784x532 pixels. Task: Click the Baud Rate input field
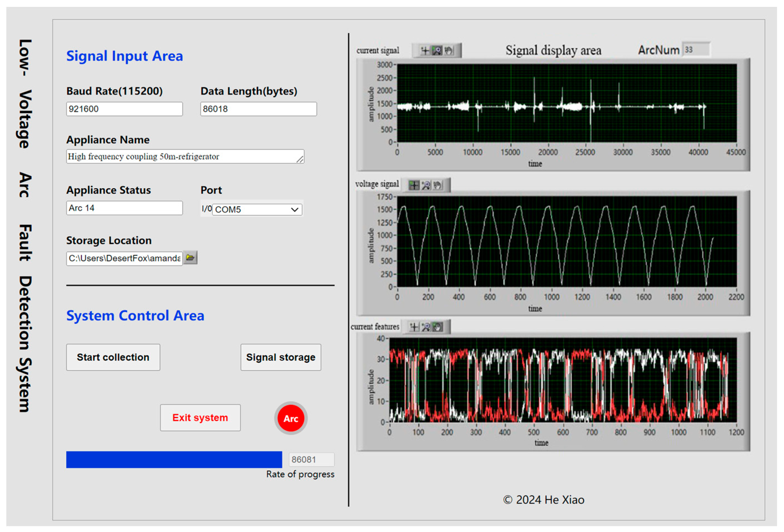pos(124,109)
